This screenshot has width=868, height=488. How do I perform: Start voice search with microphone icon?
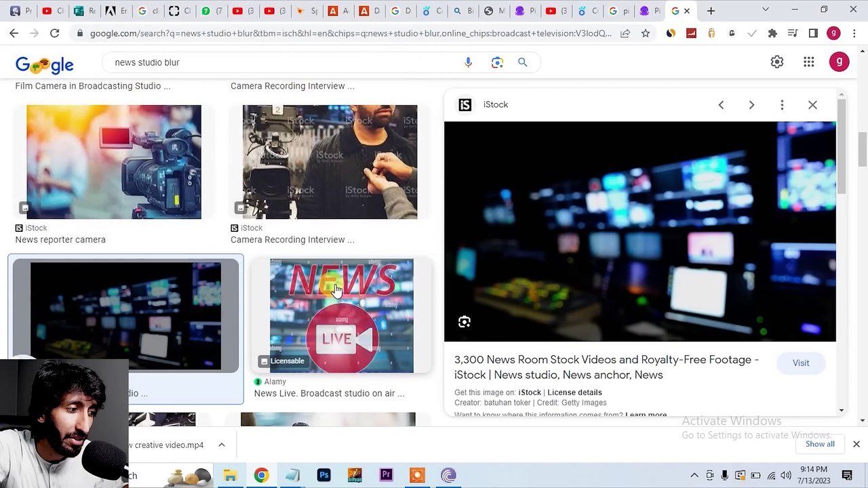468,62
